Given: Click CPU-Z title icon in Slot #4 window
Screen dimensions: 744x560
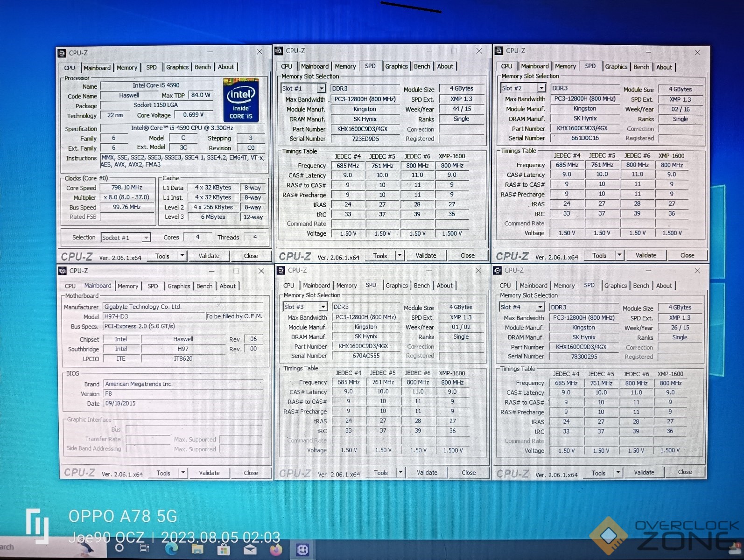Looking at the screenshot, I should coord(498,270).
